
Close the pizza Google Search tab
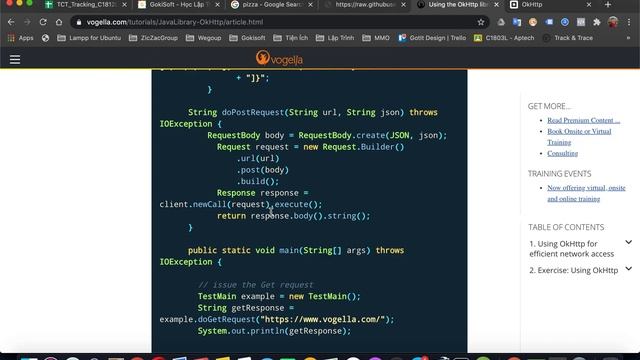click(311, 4)
